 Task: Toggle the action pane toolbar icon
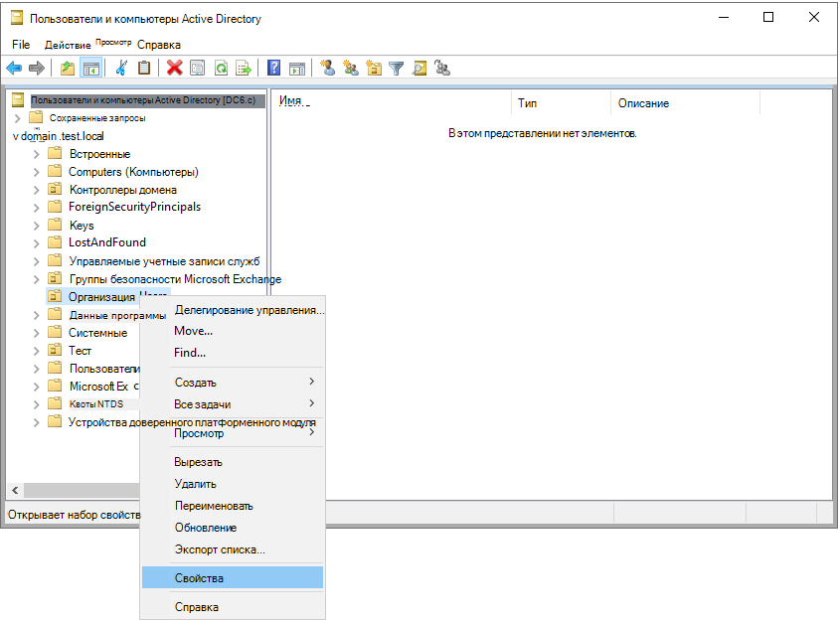pyautogui.click(x=297, y=68)
